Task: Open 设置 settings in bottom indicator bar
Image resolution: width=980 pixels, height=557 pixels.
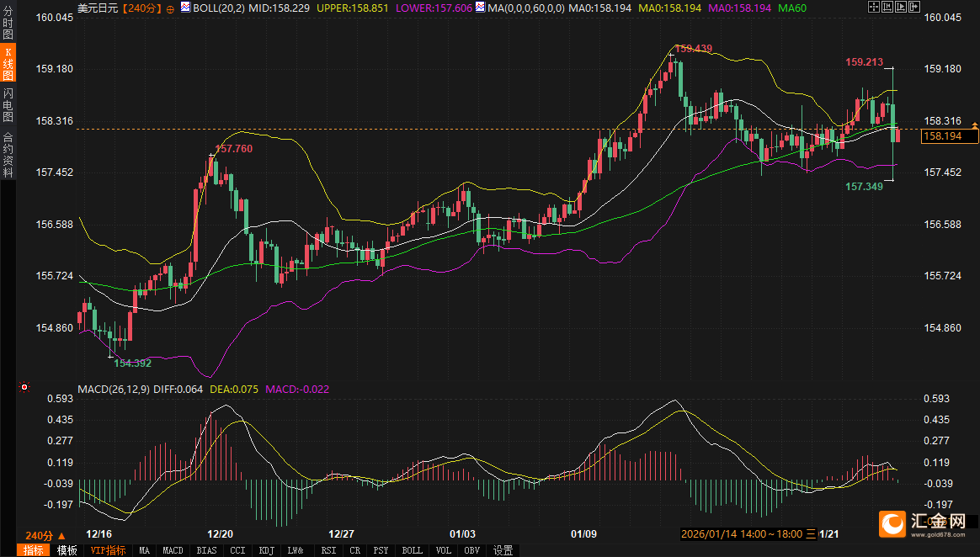Action: 503,551
